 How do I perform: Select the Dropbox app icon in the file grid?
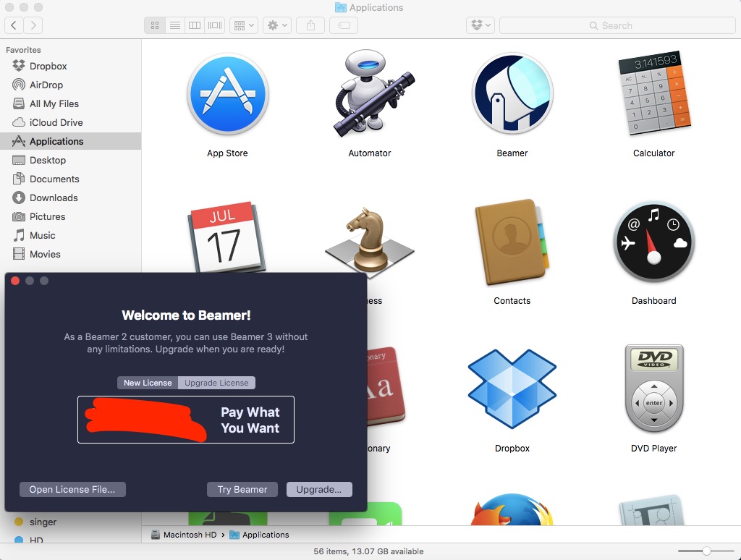[x=512, y=389]
